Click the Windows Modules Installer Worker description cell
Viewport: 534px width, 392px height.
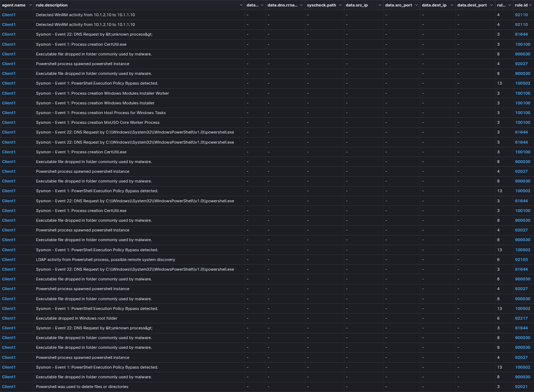(102, 93)
